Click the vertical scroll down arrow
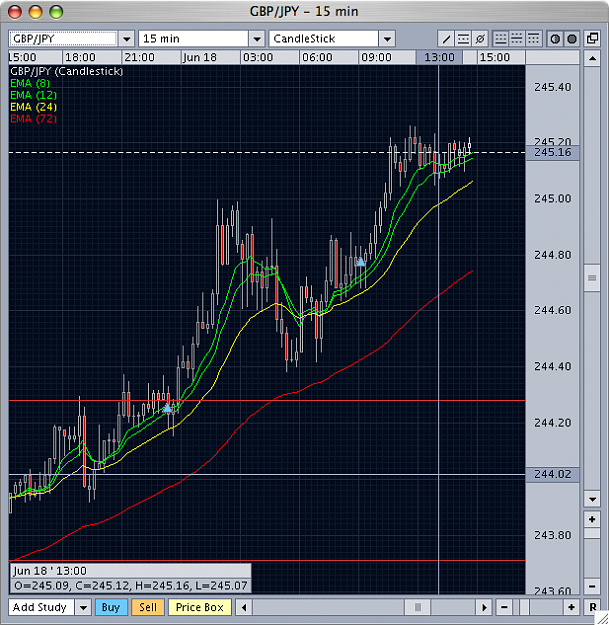This screenshot has height=625, width=609. click(592, 499)
